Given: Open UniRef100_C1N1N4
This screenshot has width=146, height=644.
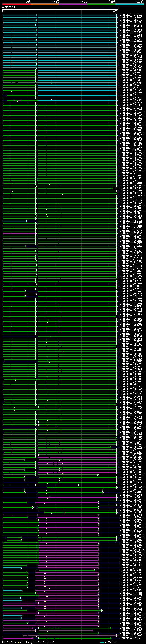Looking at the screenshot, I should coord(131,183).
